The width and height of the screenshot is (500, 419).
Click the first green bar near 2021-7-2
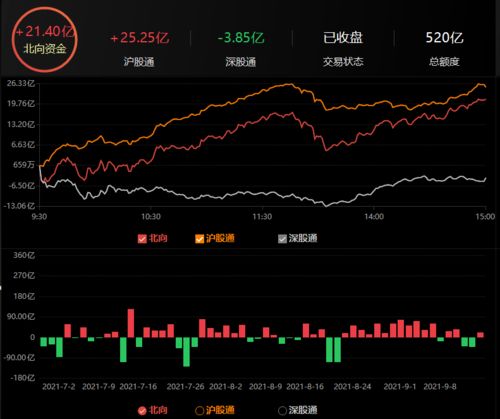pos(43,342)
